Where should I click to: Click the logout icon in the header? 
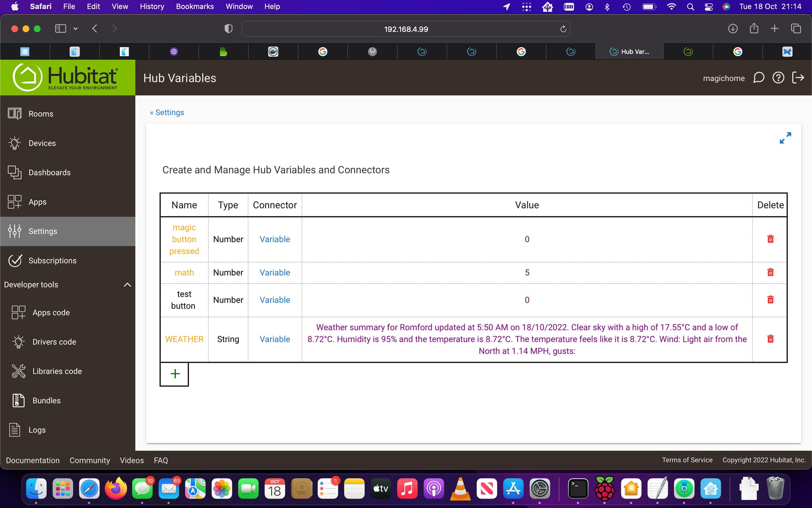[798, 78]
